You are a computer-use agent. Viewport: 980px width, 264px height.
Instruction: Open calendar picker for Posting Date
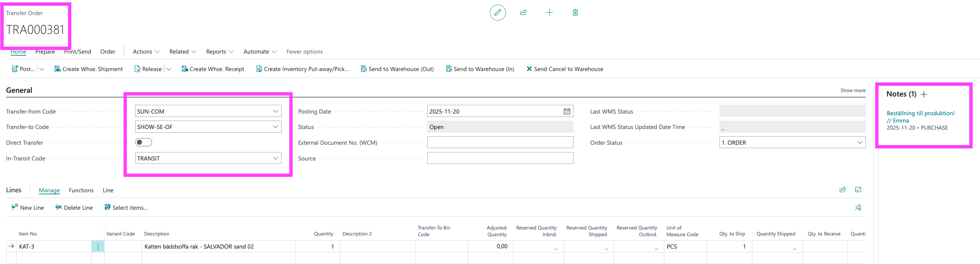tap(567, 112)
